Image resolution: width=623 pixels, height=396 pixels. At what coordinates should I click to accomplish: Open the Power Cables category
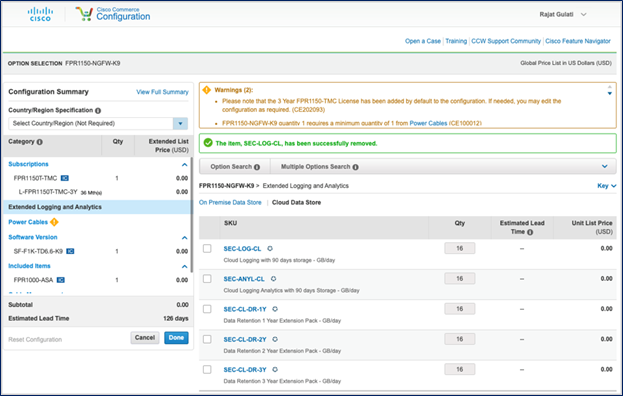[x=28, y=222]
